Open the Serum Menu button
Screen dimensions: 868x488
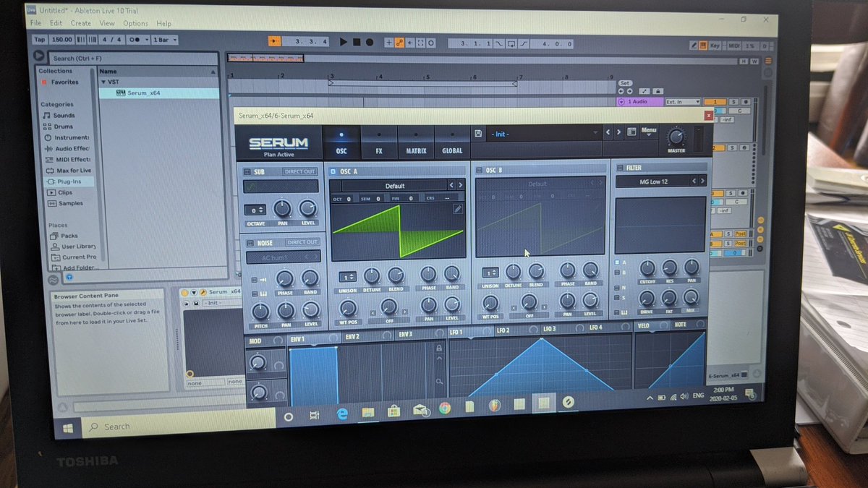click(649, 132)
